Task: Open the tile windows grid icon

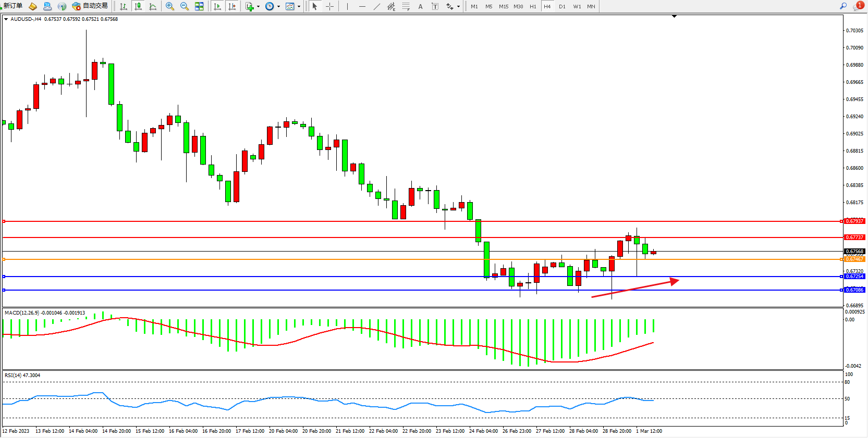Action: click(x=199, y=6)
